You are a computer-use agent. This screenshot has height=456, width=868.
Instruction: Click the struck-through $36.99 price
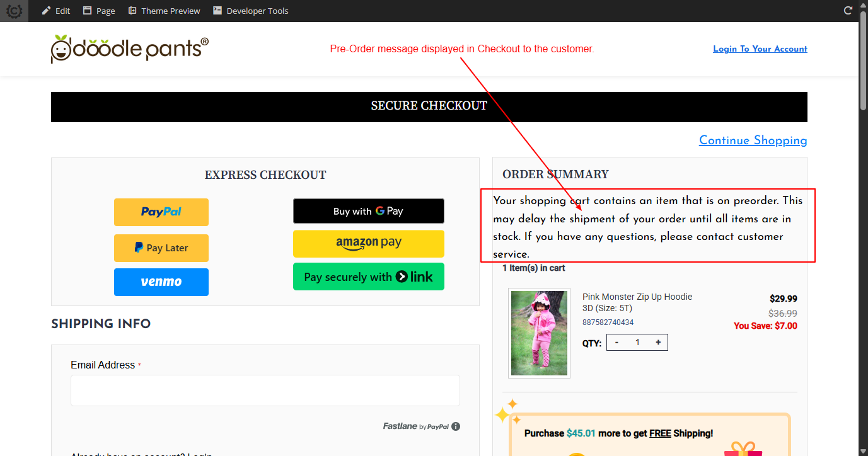(783, 313)
